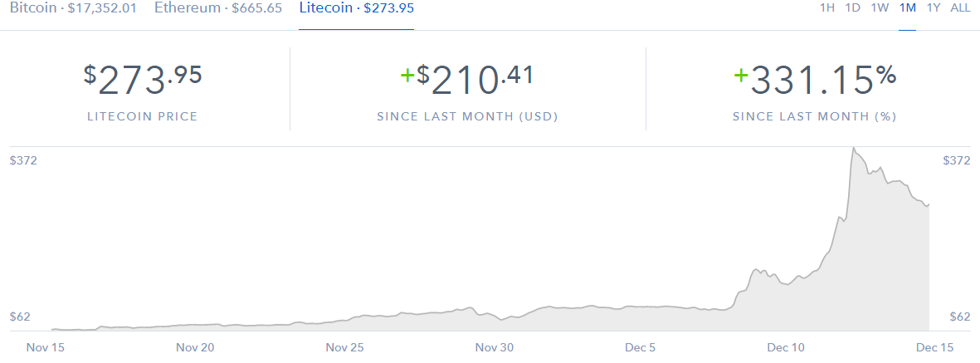
Task: Pick the Dec 5 axis date
Action: (640, 347)
